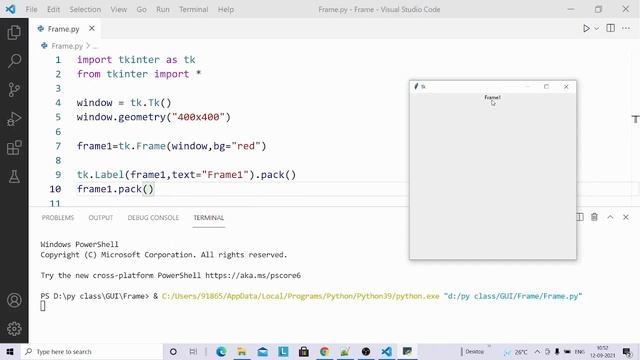Click the import tkinter as tk line
The image size is (640, 360).
point(136,60)
